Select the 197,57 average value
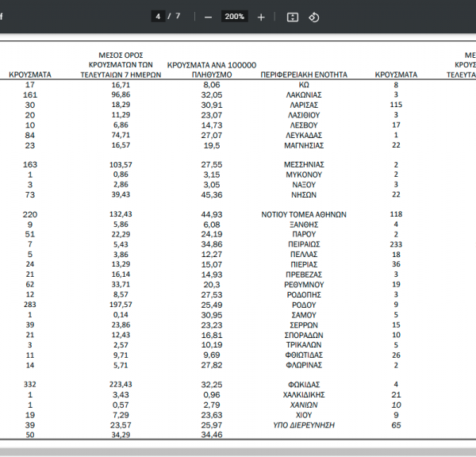The width and height of the screenshot is (476, 457). [121, 305]
